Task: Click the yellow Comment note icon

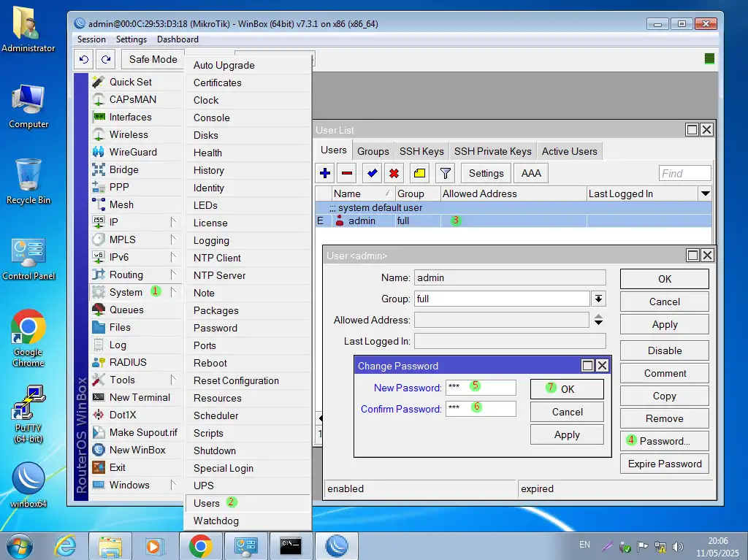Action: pos(419,173)
